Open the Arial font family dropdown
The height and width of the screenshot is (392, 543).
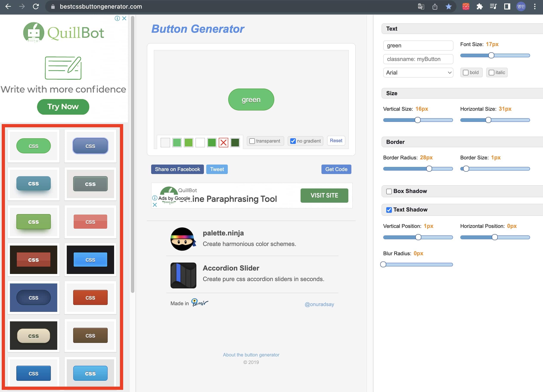coord(418,73)
